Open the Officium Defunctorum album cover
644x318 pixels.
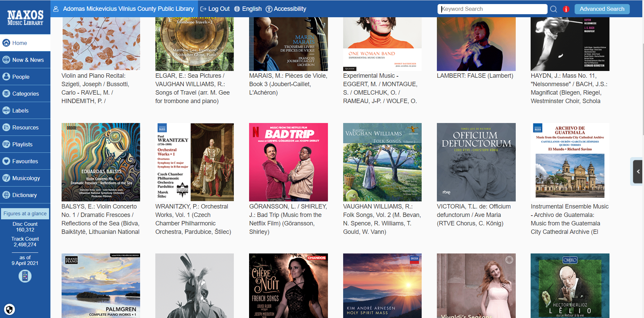pos(476,162)
